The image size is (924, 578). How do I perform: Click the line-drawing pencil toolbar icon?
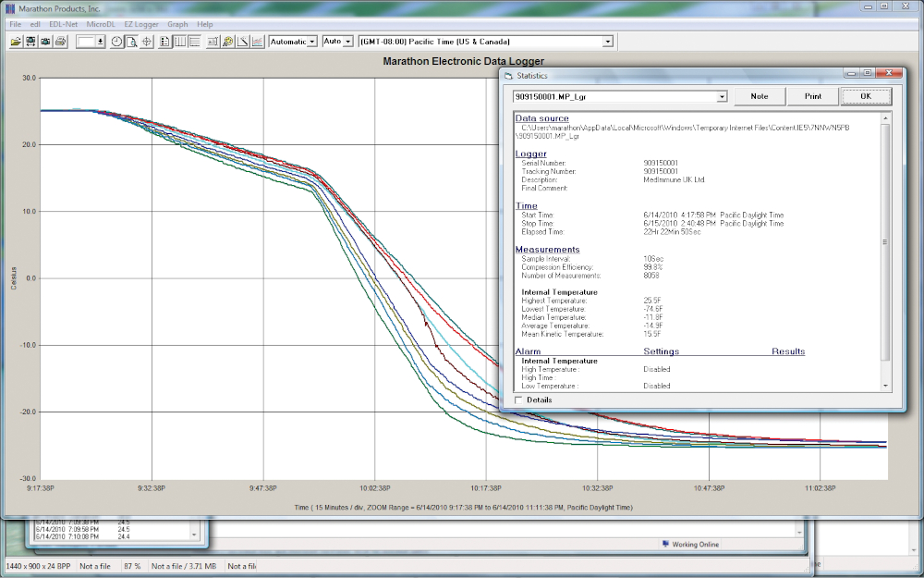(x=243, y=42)
